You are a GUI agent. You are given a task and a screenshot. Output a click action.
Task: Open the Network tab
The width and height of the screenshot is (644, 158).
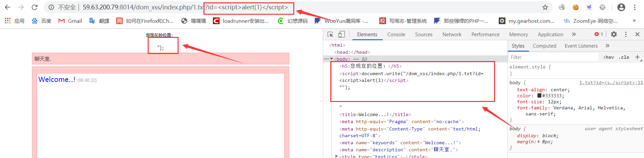[452, 34]
